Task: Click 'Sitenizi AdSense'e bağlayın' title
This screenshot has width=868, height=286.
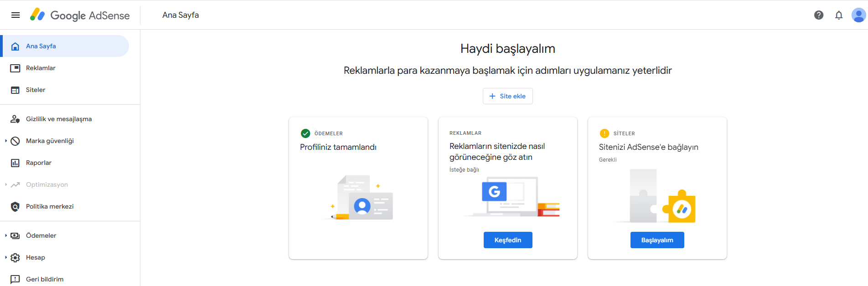Action: pyautogui.click(x=648, y=147)
